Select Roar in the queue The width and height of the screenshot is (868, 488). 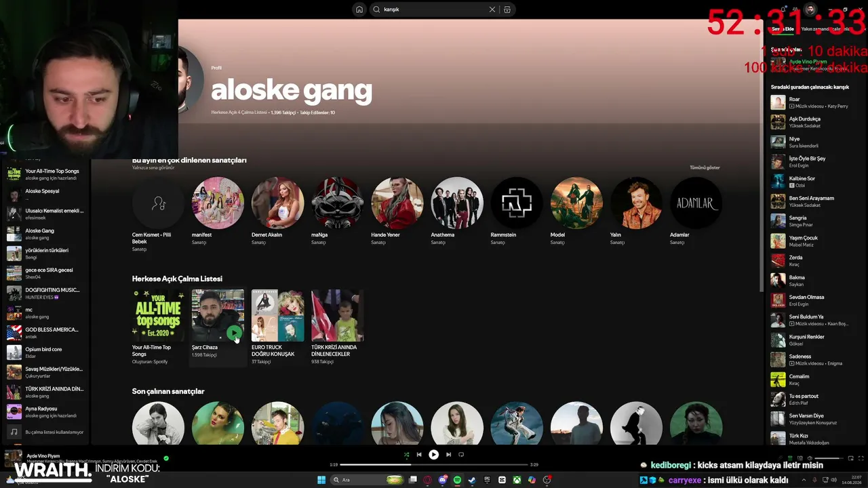click(x=816, y=102)
